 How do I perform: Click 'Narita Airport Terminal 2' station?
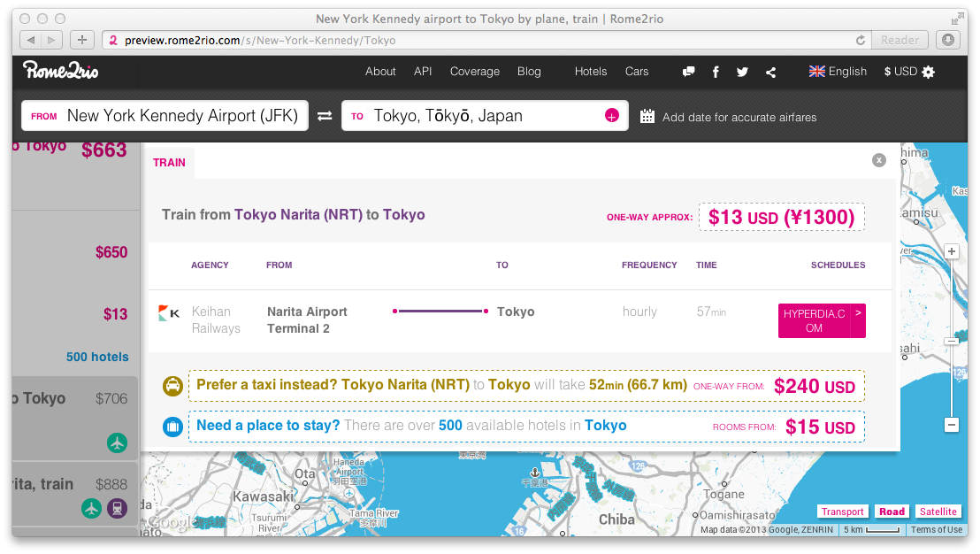pyautogui.click(x=307, y=320)
